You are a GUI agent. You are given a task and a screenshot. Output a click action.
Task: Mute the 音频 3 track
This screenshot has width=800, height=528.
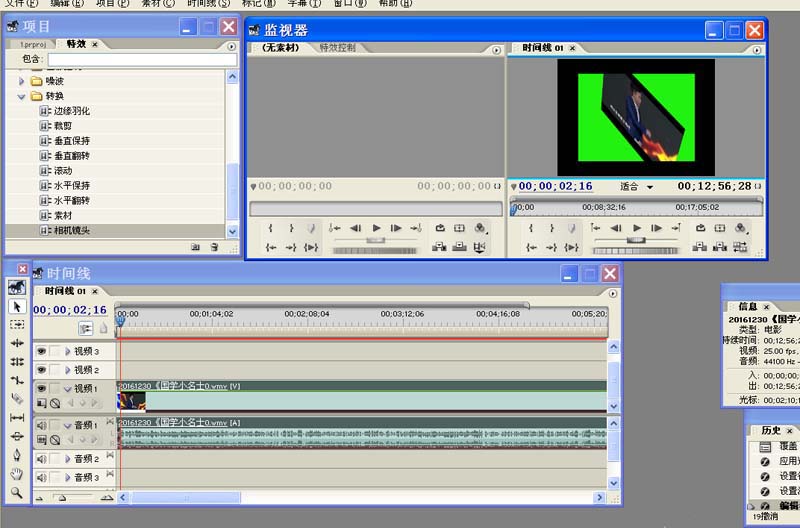tap(41, 477)
